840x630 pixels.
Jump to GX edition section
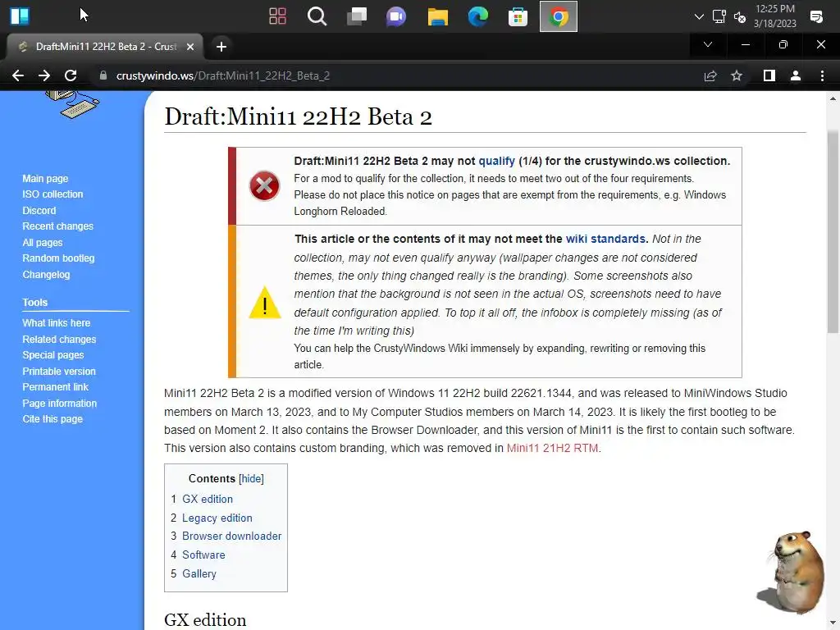tap(208, 499)
